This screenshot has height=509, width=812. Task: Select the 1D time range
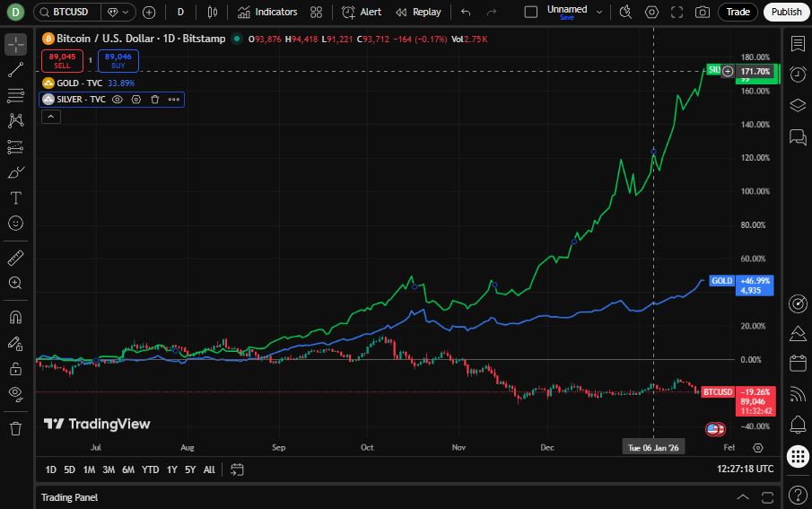tap(51, 470)
